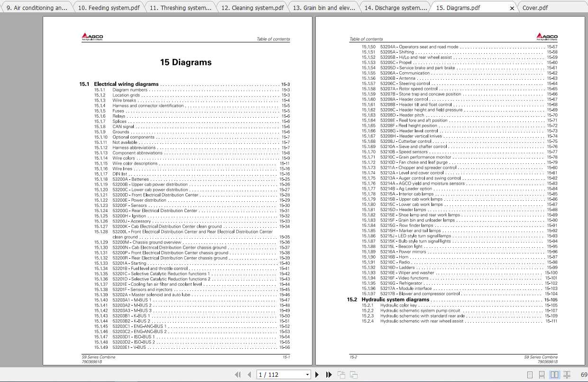Screen dimensions: 588x382
Task: Go to 53210C - Grain performance monitor
Action: pos(416,157)
